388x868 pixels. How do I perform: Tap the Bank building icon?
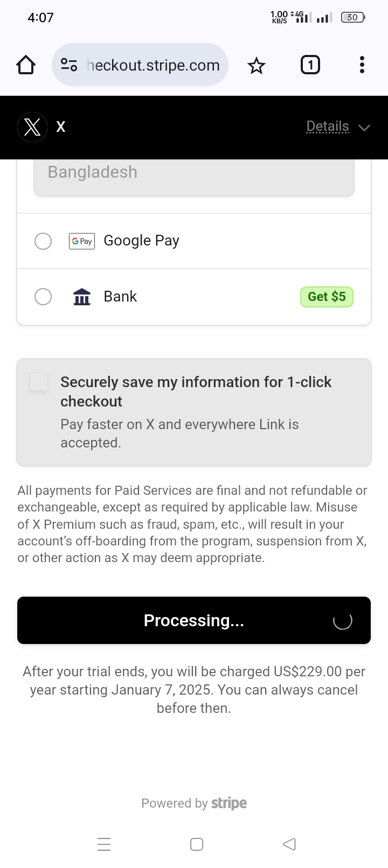[x=82, y=297]
